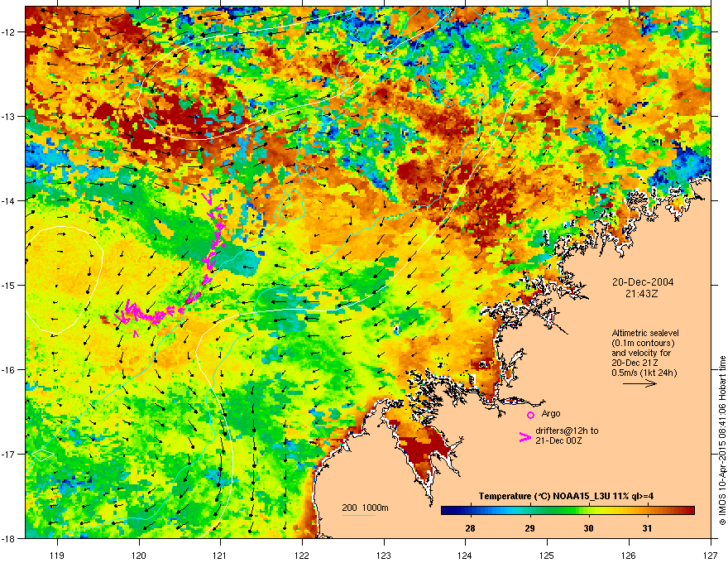Click the longitude axis label 127
This screenshot has width=728, height=563.
[x=711, y=555]
